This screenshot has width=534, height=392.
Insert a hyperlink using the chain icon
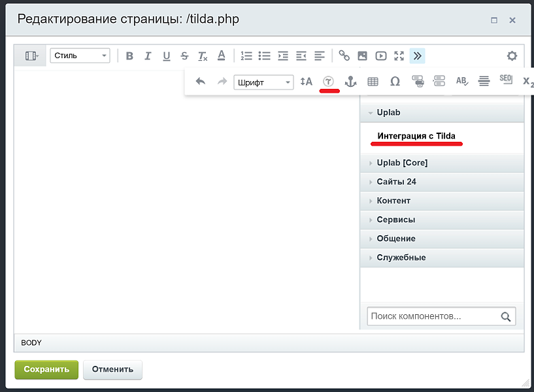point(344,56)
